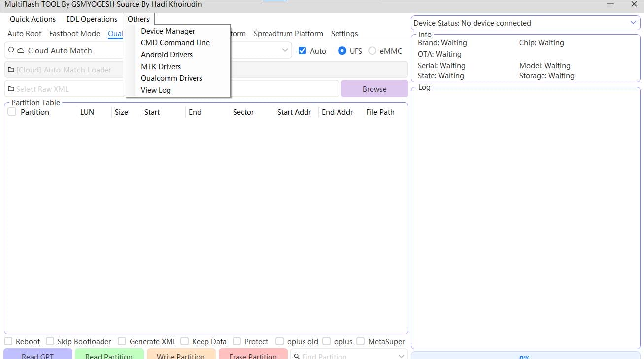Switch to the Spreadtrum Platform tab
The height and width of the screenshot is (359, 644).
[x=288, y=34]
